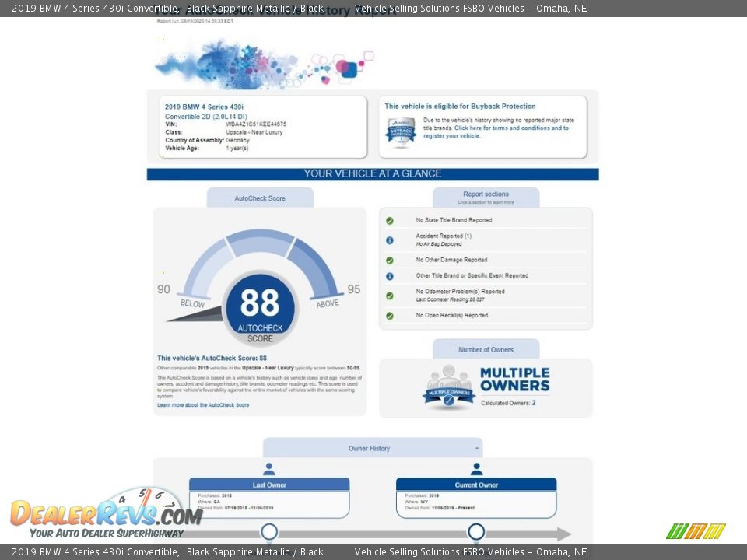Viewport: 747px width, 560px height.
Task: Select the AutoCheck Score tab header
Action: coord(260,198)
